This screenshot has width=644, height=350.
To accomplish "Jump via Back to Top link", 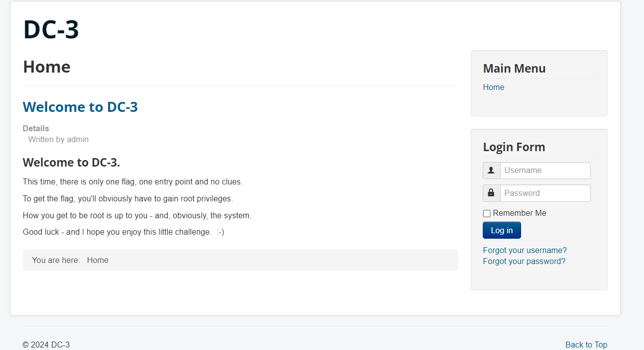I will (x=586, y=345).
